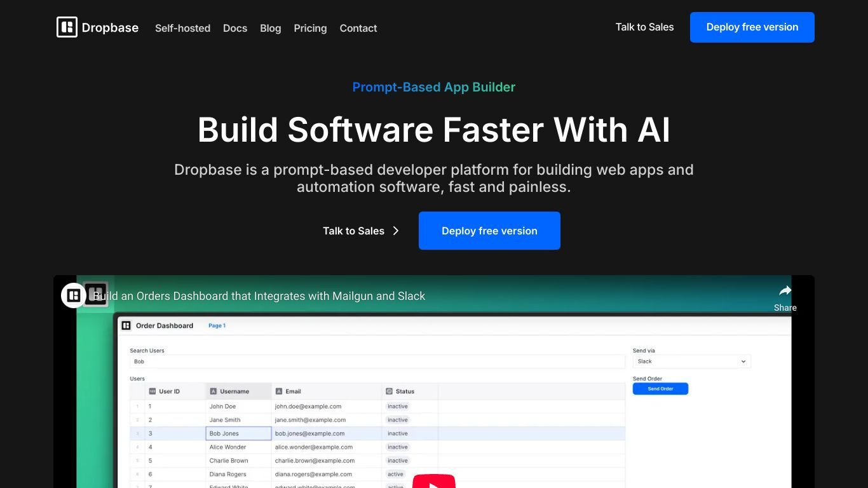Go to the Blog page
The width and height of the screenshot is (868, 488).
(x=270, y=28)
